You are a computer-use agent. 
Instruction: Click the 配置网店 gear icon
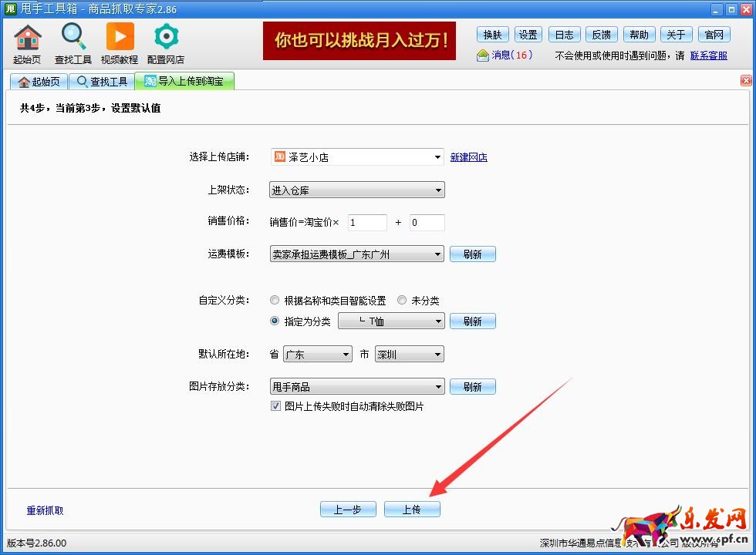point(166,38)
